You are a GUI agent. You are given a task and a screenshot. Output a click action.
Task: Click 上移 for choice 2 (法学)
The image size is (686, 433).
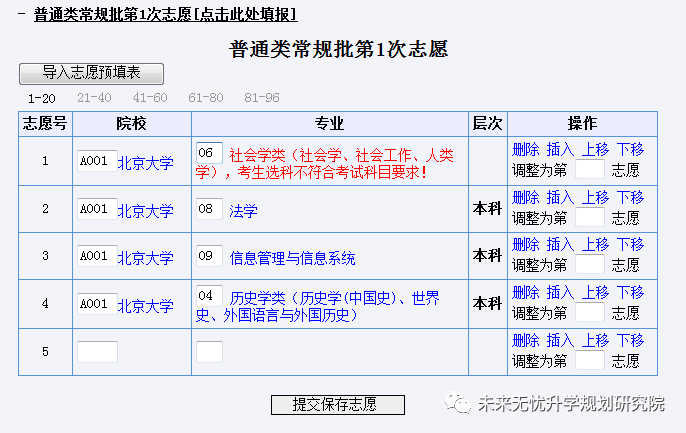coord(595,197)
